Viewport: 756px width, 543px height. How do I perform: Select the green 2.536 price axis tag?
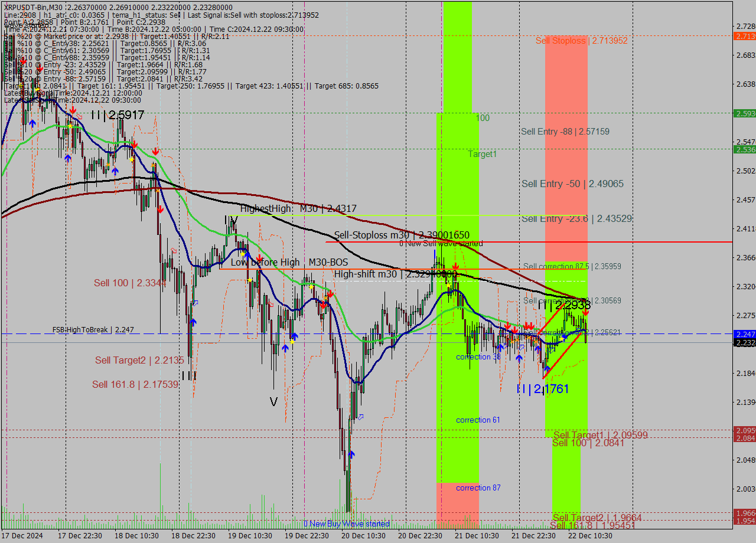click(x=744, y=150)
